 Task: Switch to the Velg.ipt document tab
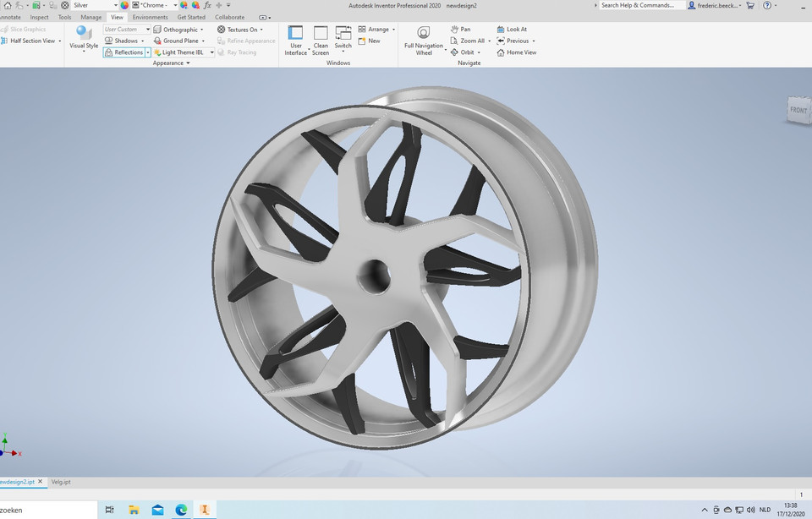(x=61, y=481)
